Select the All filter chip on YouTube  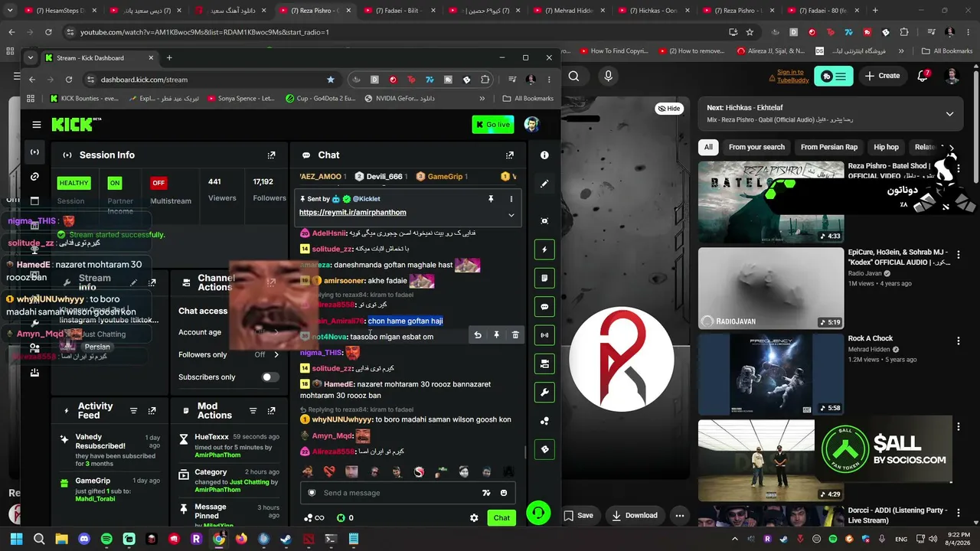pyautogui.click(x=708, y=148)
